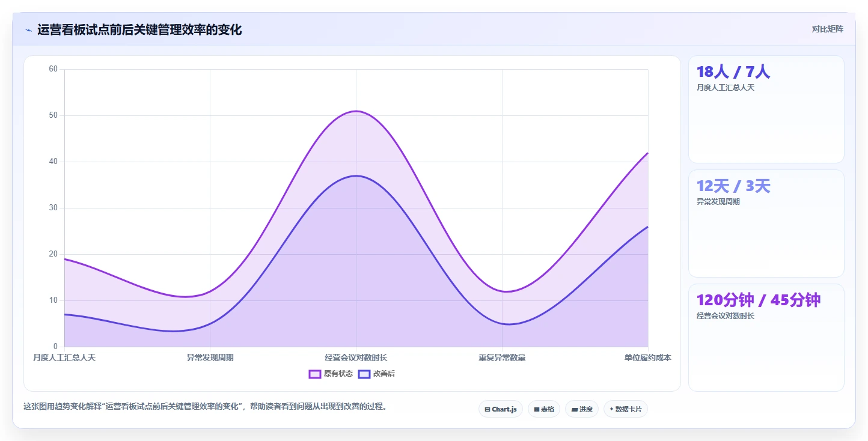Click the y-axis value 40
Screen dimensions: 868x441
click(53, 162)
